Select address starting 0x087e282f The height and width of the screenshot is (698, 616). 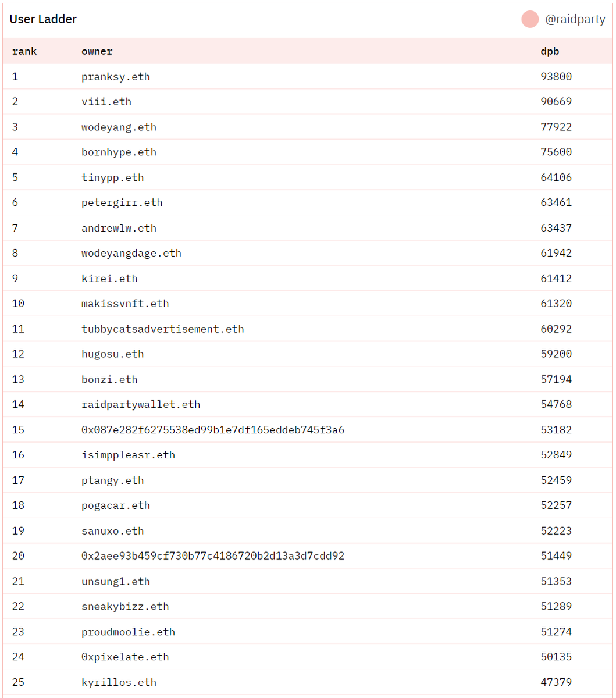coord(213,430)
